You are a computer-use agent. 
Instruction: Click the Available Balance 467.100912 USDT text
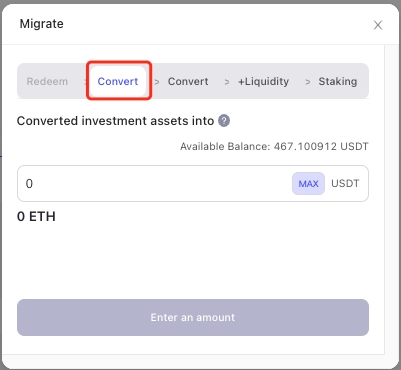click(x=274, y=146)
